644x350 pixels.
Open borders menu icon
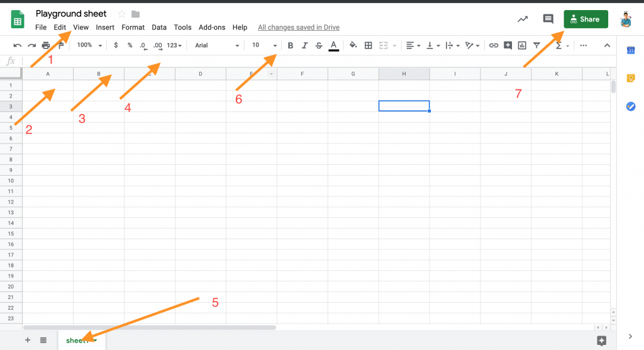pyautogui.click(x=369, y=46)
